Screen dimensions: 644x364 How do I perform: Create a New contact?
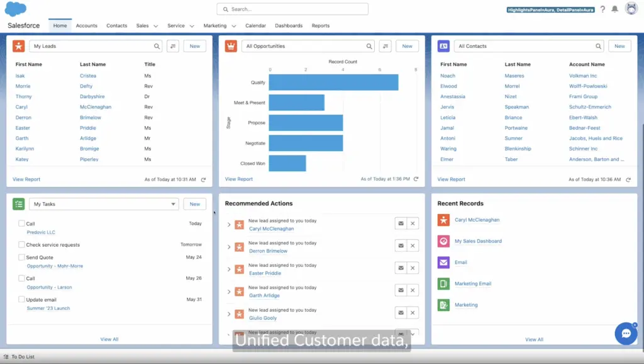pyautogui.click(x=619, y=46)
